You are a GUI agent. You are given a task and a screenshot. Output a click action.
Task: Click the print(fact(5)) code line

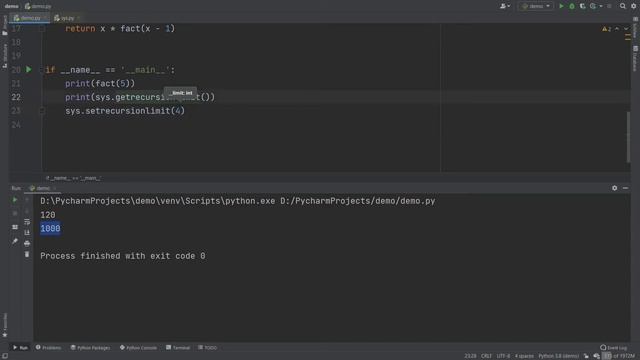pos(100,83)
